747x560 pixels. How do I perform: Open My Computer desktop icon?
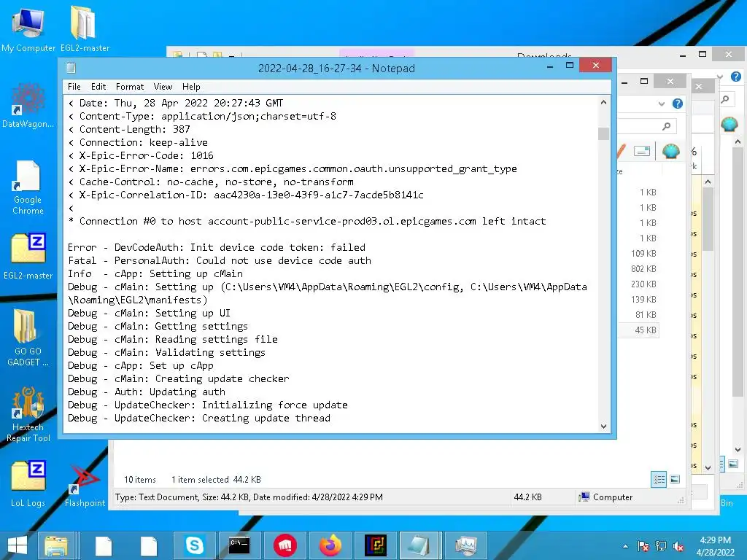28,29
